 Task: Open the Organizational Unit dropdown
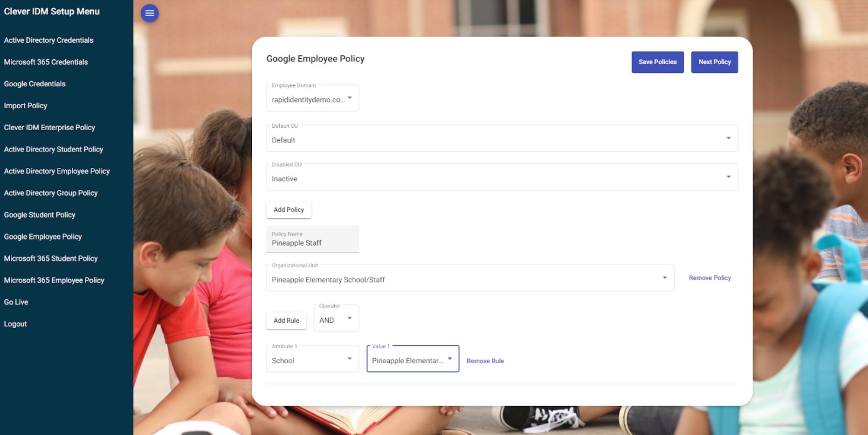tap(470, 278)
